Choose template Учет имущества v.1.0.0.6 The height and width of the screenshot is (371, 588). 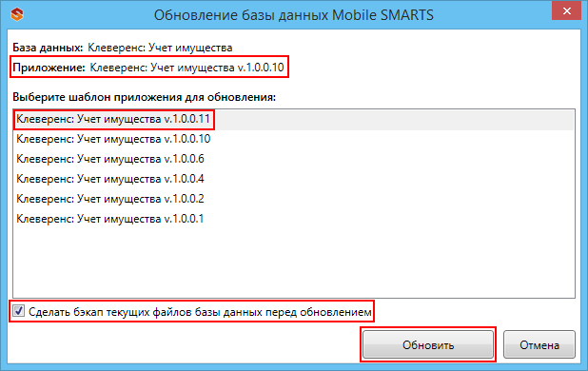294,159
